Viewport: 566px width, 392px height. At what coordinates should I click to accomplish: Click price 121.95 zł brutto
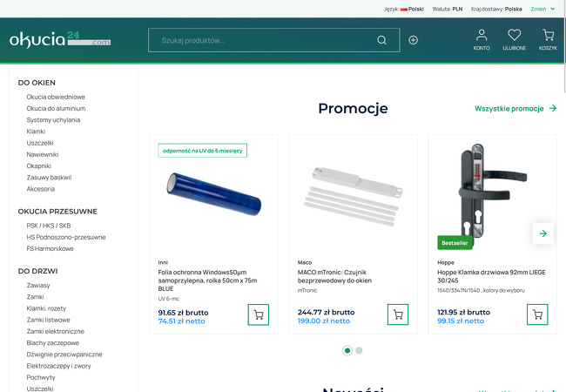pos(463,312)
